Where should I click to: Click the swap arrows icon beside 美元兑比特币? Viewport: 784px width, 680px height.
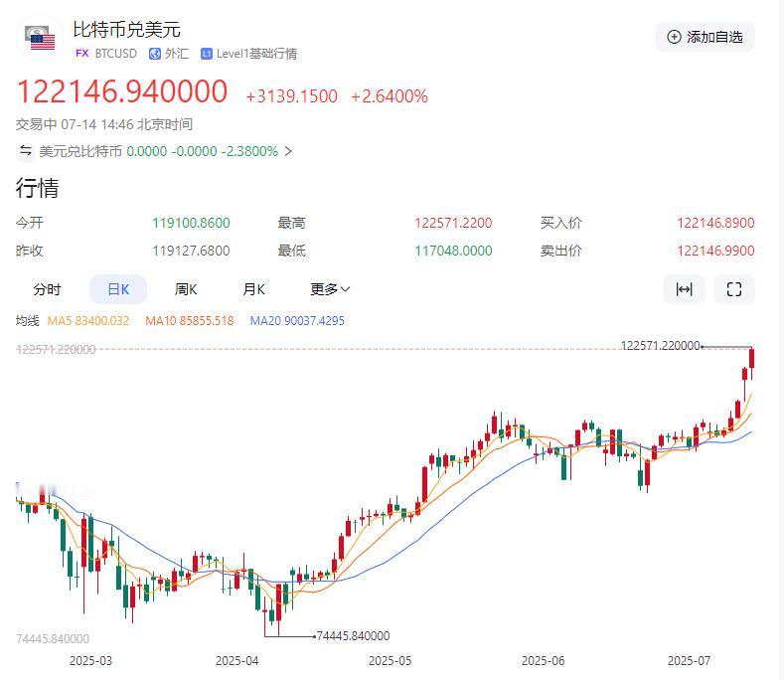coord(26,150)
